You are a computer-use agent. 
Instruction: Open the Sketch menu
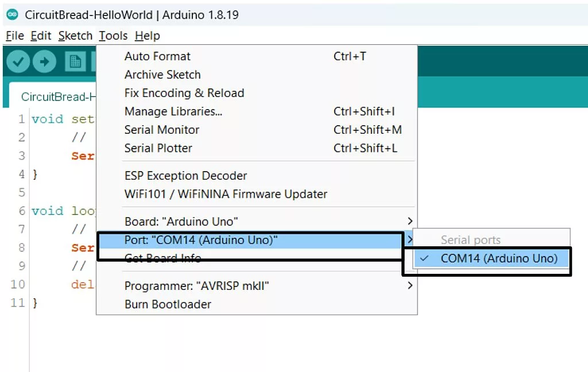[75, 36]
